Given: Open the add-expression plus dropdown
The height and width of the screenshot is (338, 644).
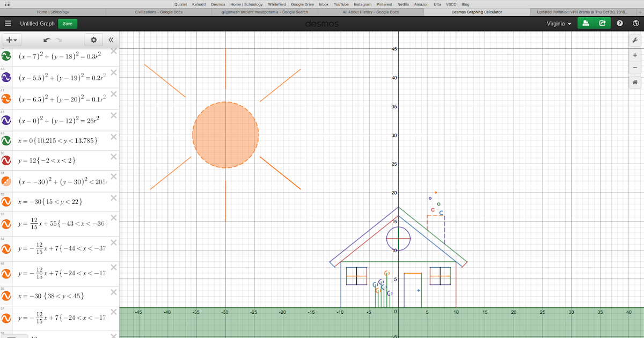Looking at the screenshot, I should [12, 39].
